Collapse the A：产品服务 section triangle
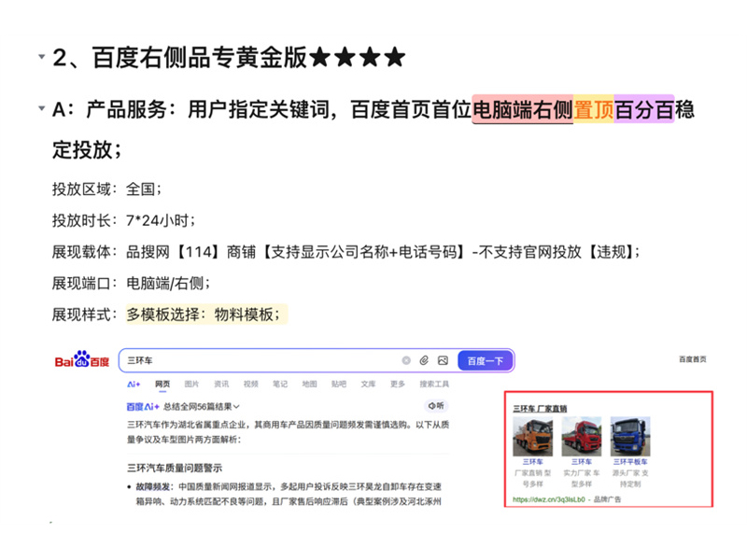The image size is (747, 560). coord(42,108)
